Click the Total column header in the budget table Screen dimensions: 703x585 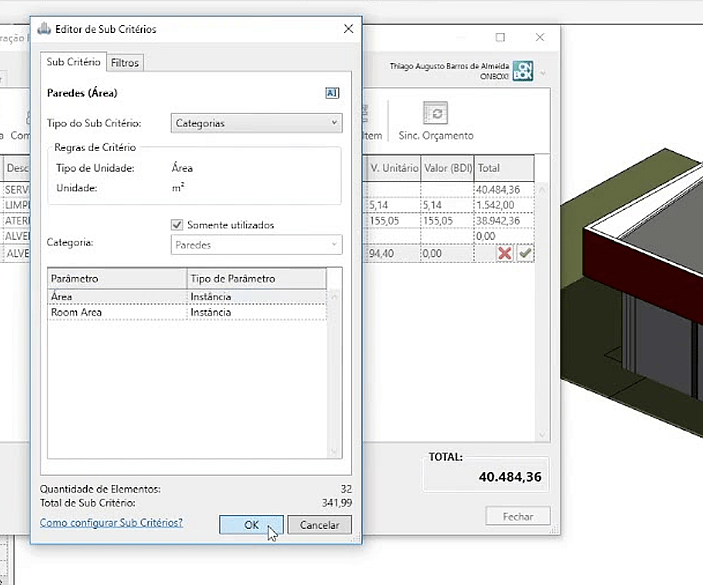click(x=504, y=168)
